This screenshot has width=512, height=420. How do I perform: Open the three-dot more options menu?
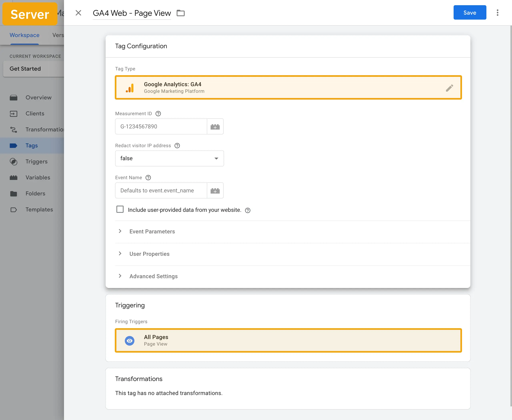click(497, 13)
